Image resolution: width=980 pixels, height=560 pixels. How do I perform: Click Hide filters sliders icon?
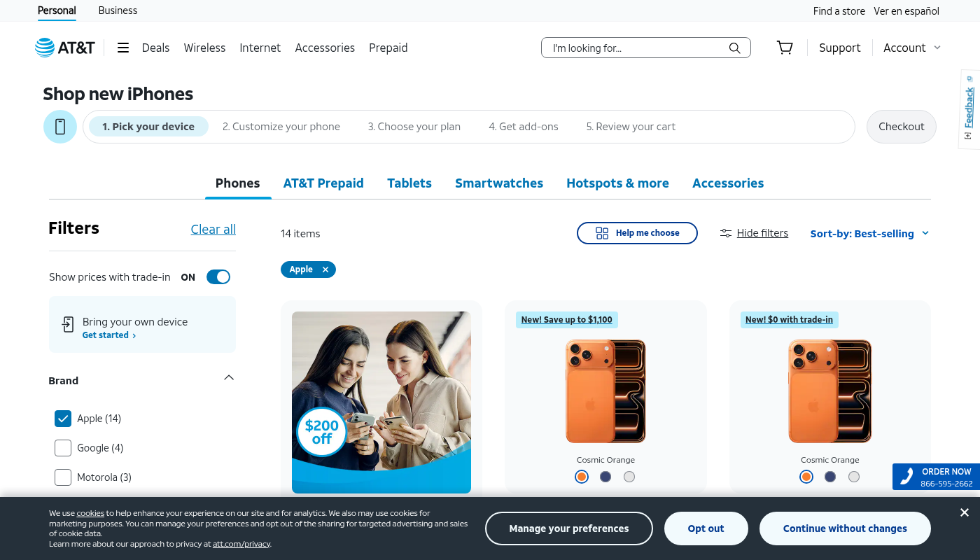[726, 233]
